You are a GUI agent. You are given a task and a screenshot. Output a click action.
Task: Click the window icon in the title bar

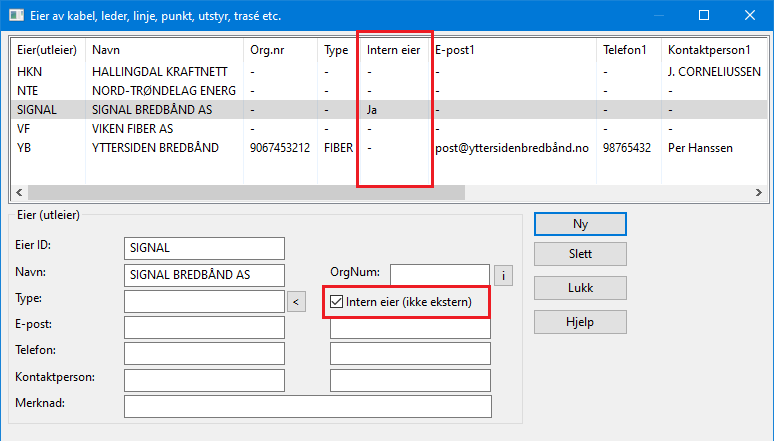pos(16,15)
